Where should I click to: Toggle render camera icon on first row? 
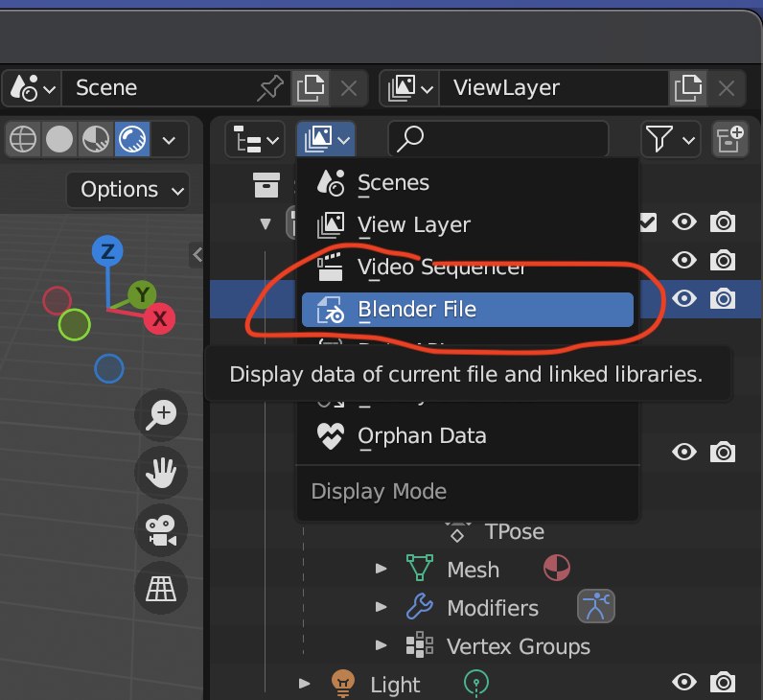(723, 222)
